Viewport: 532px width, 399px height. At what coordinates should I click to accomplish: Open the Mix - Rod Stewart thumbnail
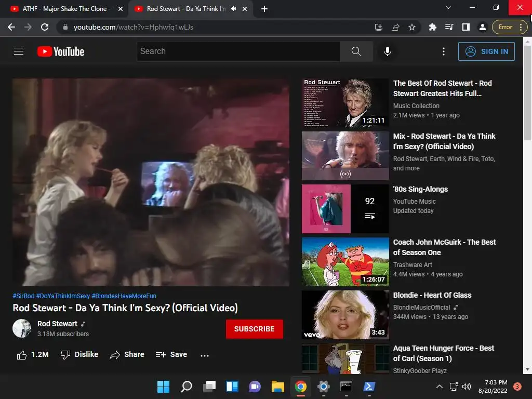pyautogui.click(x=345, y=156)
